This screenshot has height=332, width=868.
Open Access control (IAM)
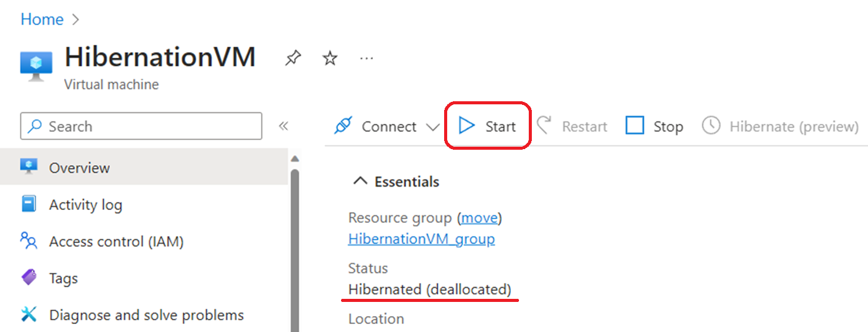tap(144, 241)
